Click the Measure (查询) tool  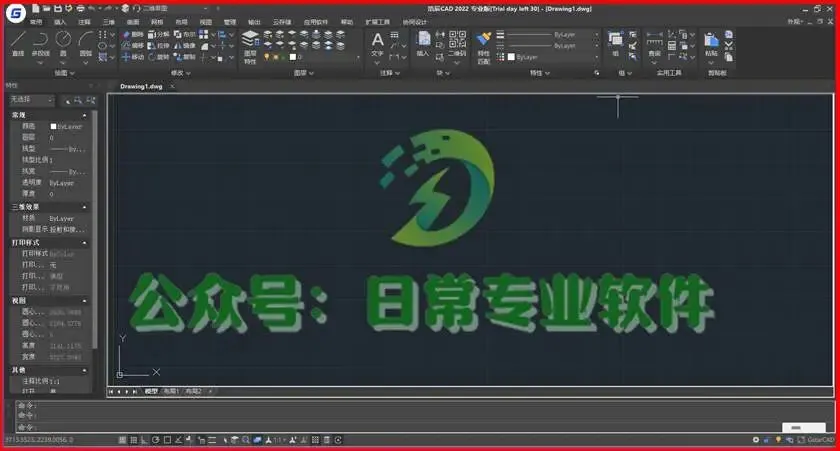[654, 43]
